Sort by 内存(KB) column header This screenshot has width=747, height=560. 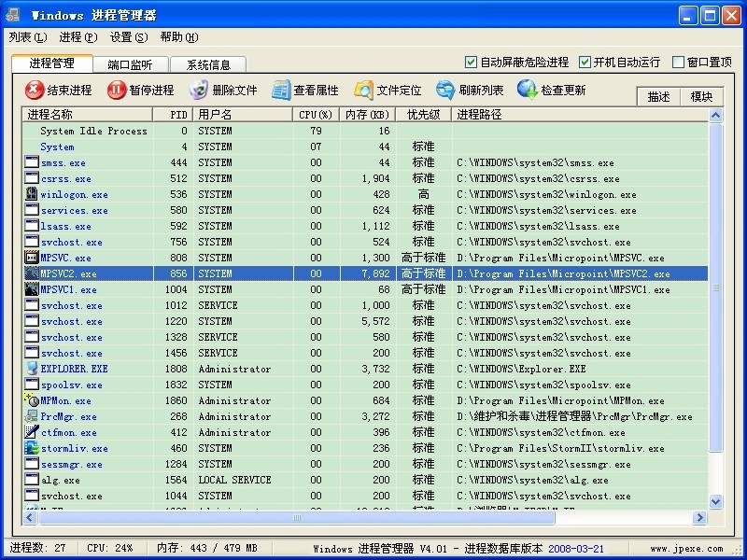tap(368, 114)
